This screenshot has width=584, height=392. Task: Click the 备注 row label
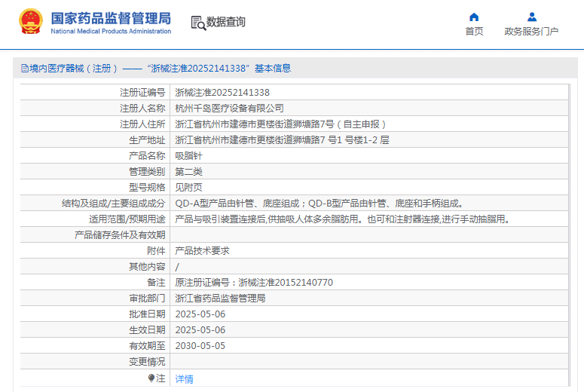coord(156,283)
